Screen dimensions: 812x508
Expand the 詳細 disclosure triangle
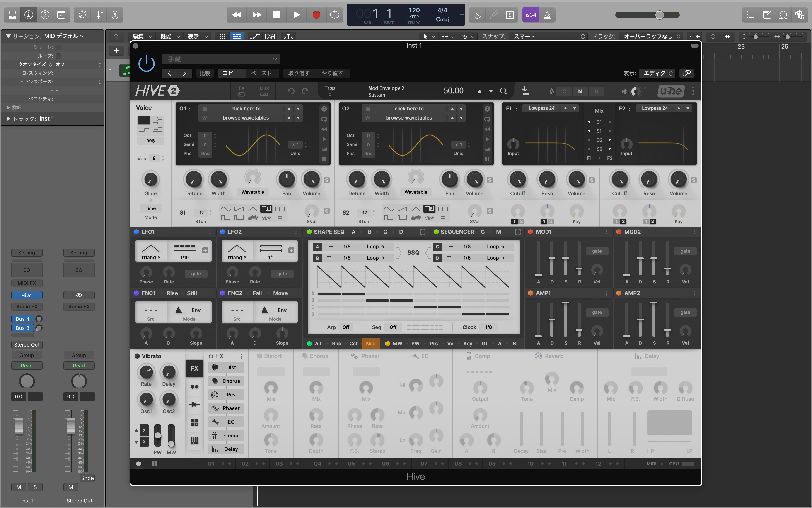pos(8,107)
